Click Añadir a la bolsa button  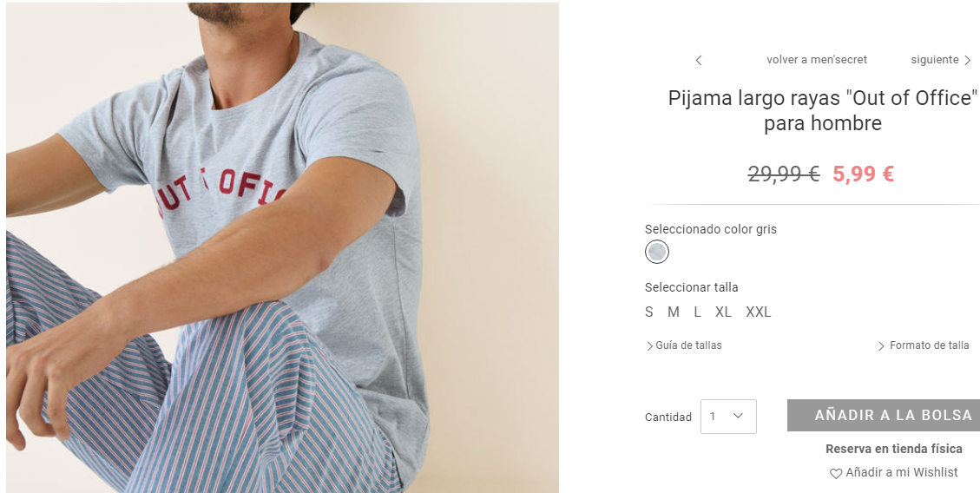[x=883, y=416]
